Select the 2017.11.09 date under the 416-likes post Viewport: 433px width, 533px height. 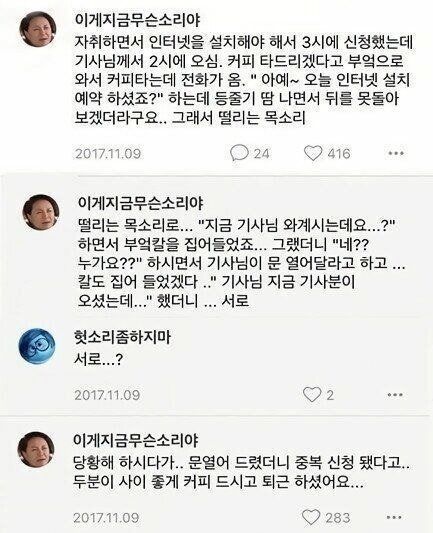(x=108, y=153)
